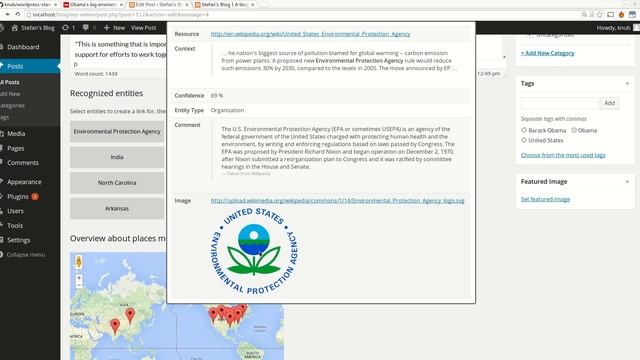This screenshot has width=640, height=360.
Task: Select the Arkansas entity button
Action: [x=117, y=209]
